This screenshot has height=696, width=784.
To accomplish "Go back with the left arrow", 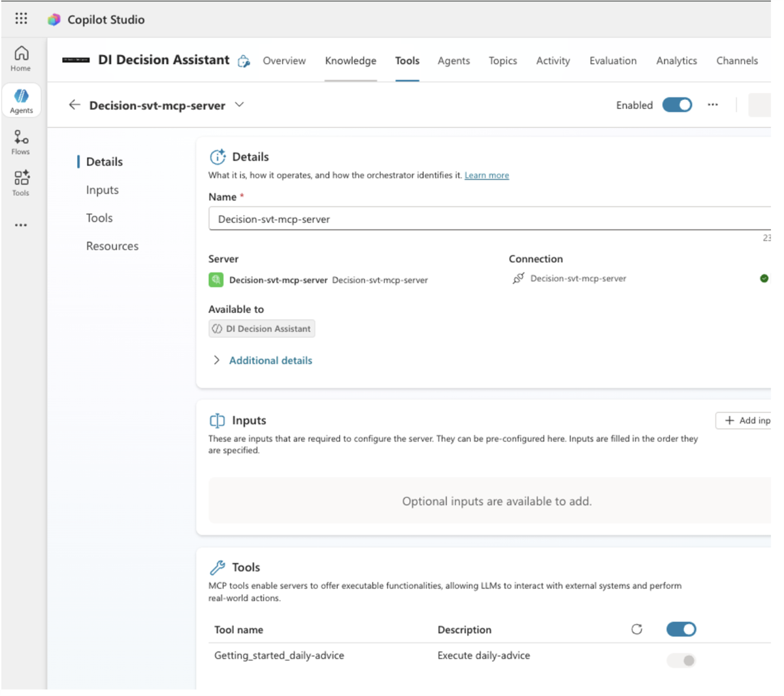I will (x=74, y=105).
